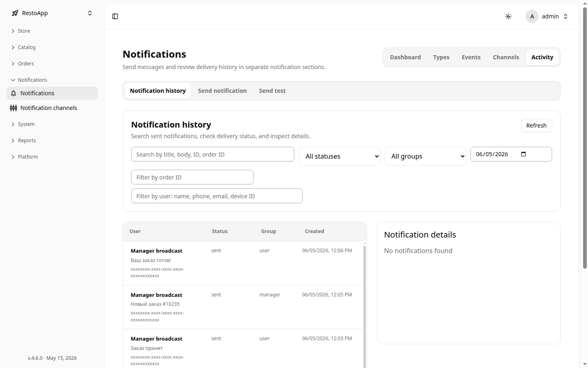Open the admin account menu chevrons
This screenshot has height=368, width=588.
coord(566,16)
